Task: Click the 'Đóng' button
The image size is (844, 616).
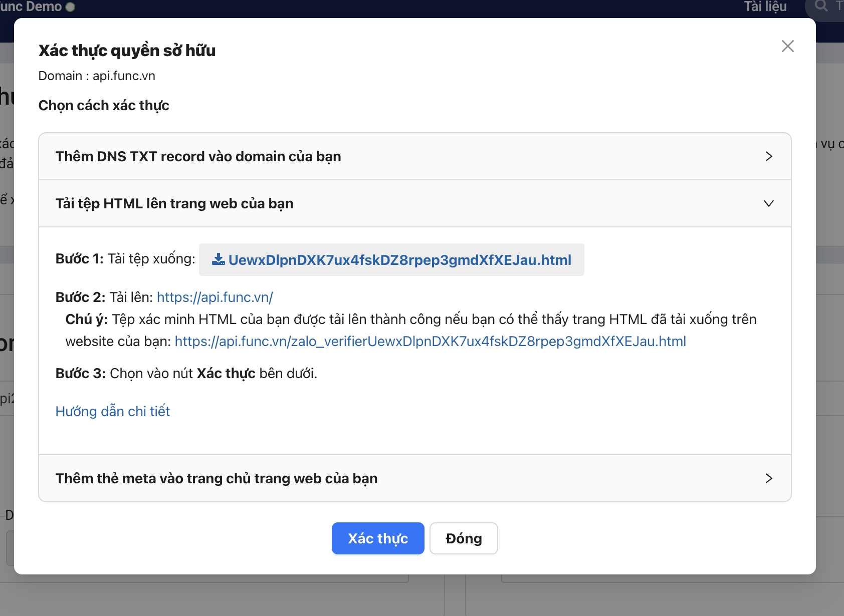Action: pyautogui.click(x=463, y=538)
